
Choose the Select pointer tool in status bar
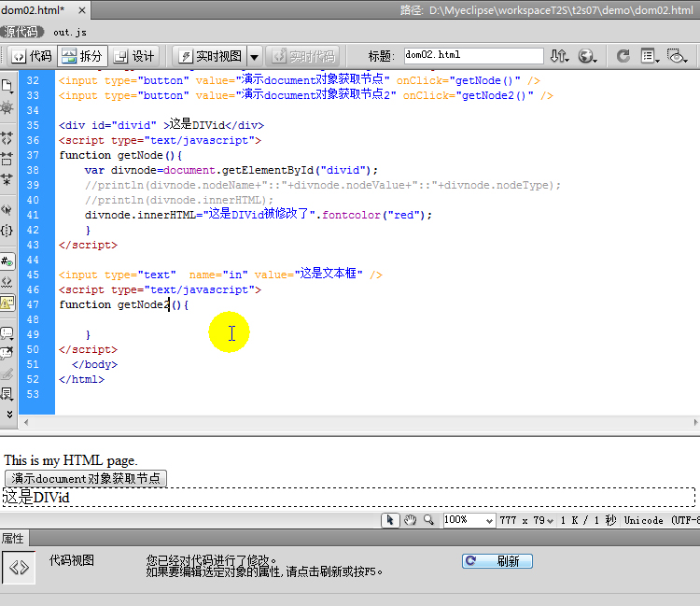(390, 520)
